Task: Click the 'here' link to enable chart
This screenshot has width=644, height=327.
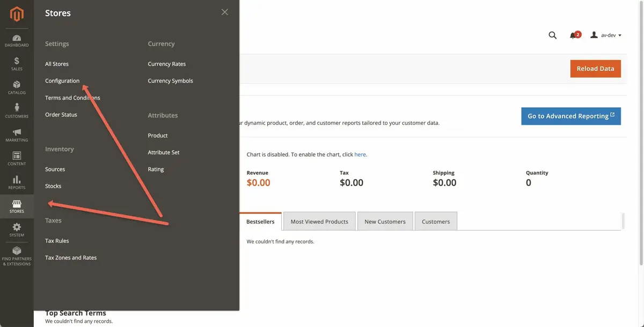Action: pos(360,154)
